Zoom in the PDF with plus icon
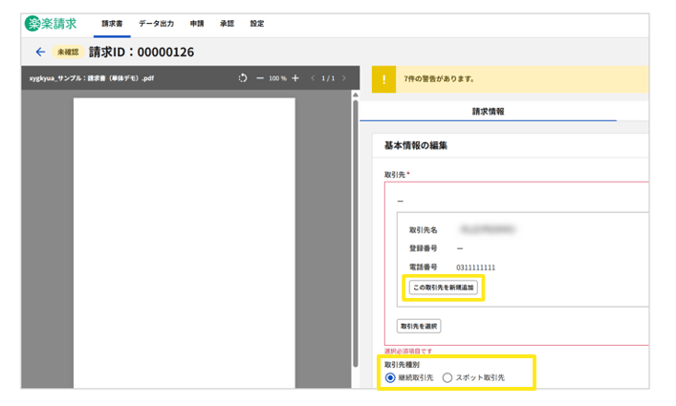 coord(295,78)
